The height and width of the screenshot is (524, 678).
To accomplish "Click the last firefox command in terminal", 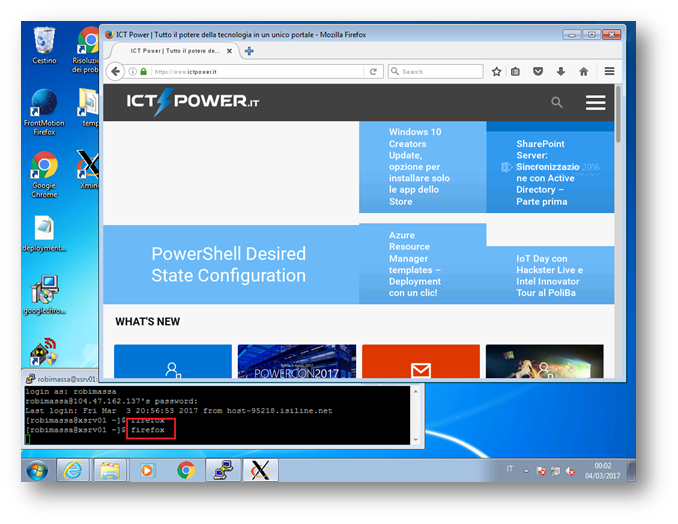I will click(x=148, y=430).
